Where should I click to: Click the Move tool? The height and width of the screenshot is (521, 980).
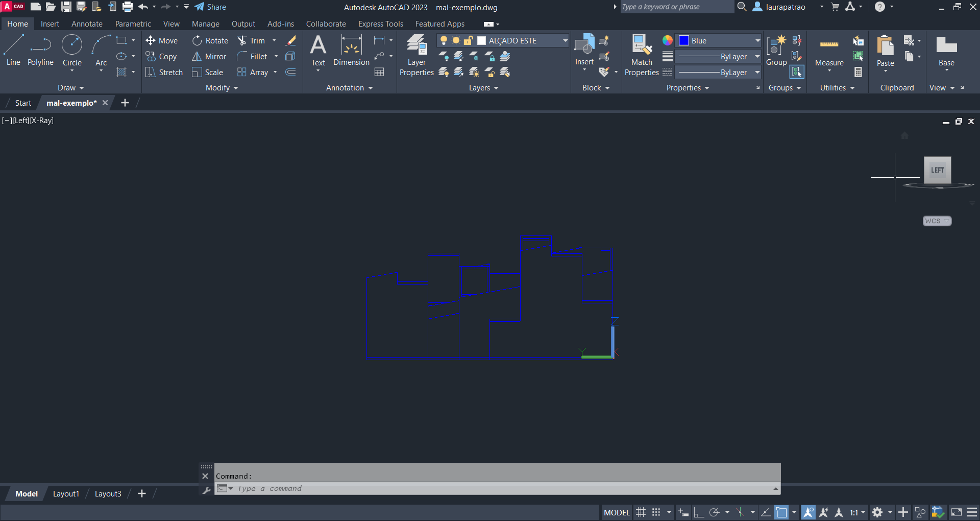click(162, 40)
